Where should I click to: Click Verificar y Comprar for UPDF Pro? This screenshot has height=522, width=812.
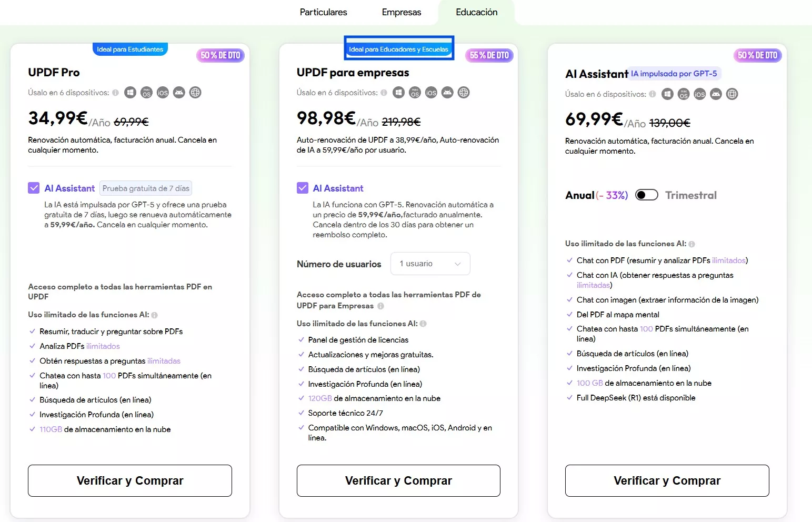coord(130,480)
